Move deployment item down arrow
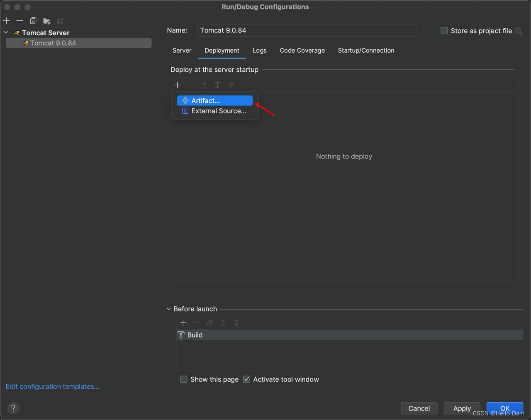 click(217, 85)
